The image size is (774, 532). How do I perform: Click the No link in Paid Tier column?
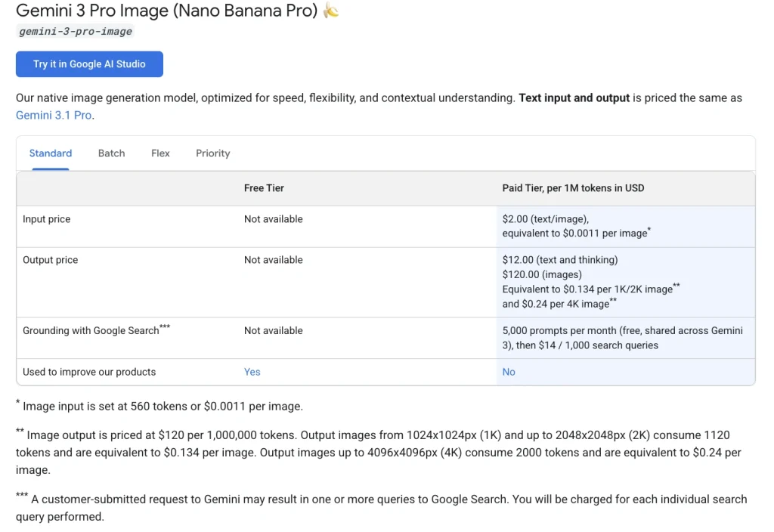click(x=509, y=372)
